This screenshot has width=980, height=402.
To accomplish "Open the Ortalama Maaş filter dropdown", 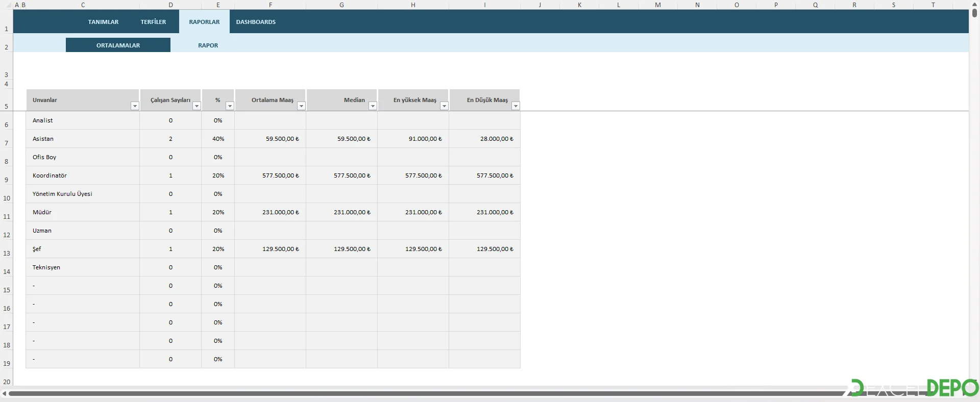I will point(301,106).
